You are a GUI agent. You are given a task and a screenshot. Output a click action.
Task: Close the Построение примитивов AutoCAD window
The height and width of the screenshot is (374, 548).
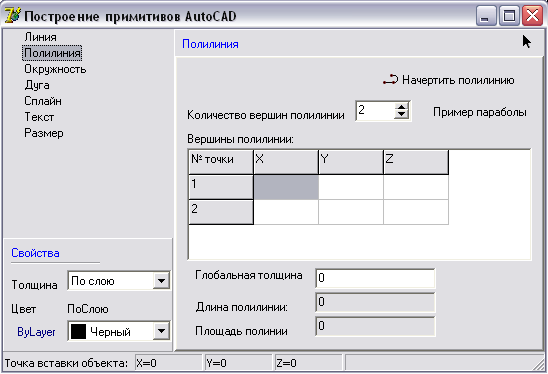[x=532, y=16]
